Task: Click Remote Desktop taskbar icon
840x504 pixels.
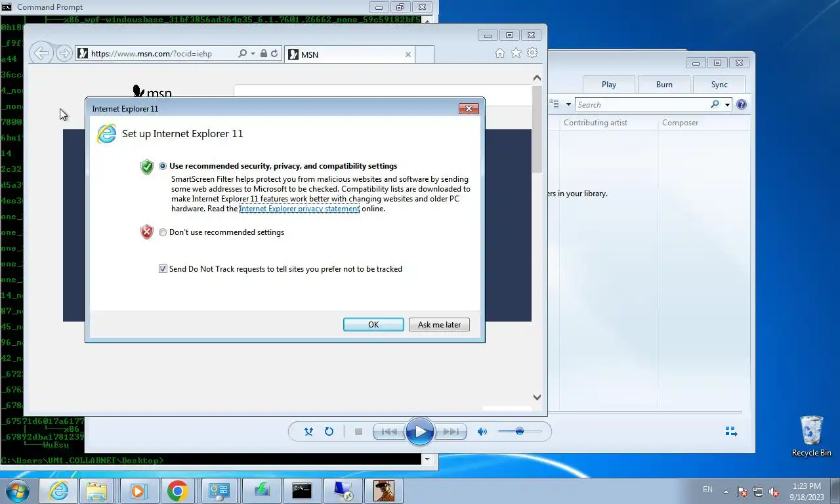Action: tap(343, 491)
